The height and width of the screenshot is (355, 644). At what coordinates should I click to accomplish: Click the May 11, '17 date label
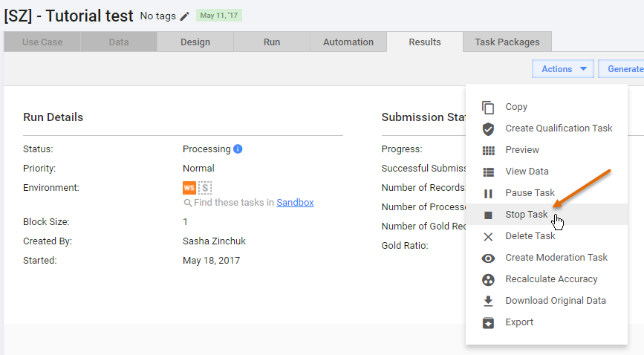(x=219, y=15)
